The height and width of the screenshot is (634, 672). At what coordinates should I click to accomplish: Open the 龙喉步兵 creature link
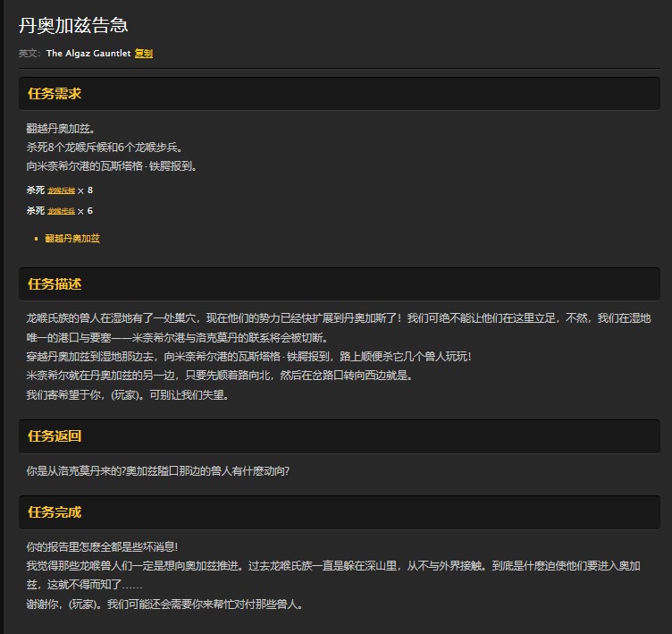click(x=61, y=211)
